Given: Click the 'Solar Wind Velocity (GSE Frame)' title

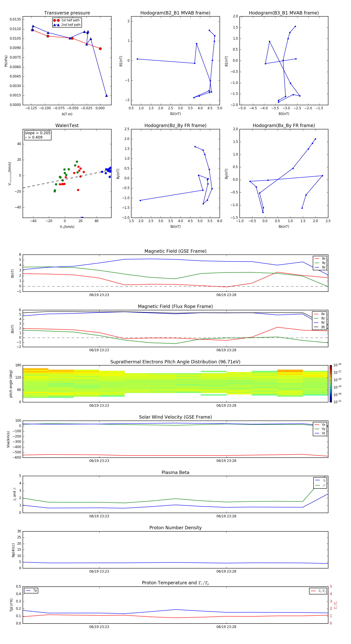Looking at the screenshot, I should [175, 417].
